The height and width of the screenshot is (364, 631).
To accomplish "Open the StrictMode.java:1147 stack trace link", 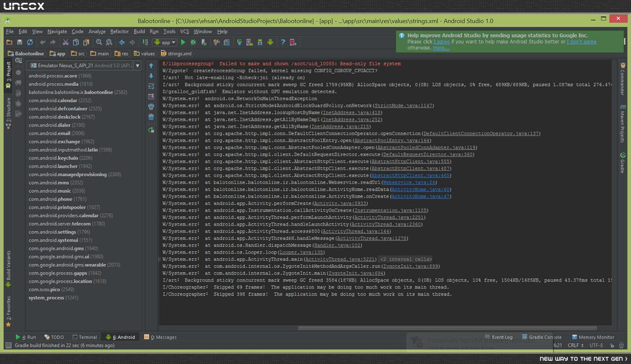I will point(403,106).
